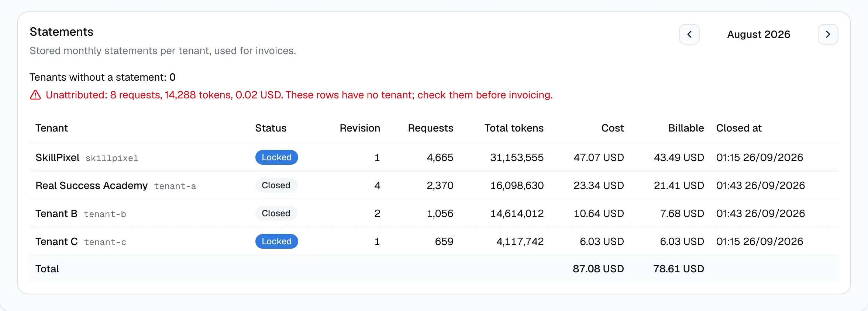Click the red unattributed warning icon
This screenshot has height=311, width=868.
[x=35, y=95]
